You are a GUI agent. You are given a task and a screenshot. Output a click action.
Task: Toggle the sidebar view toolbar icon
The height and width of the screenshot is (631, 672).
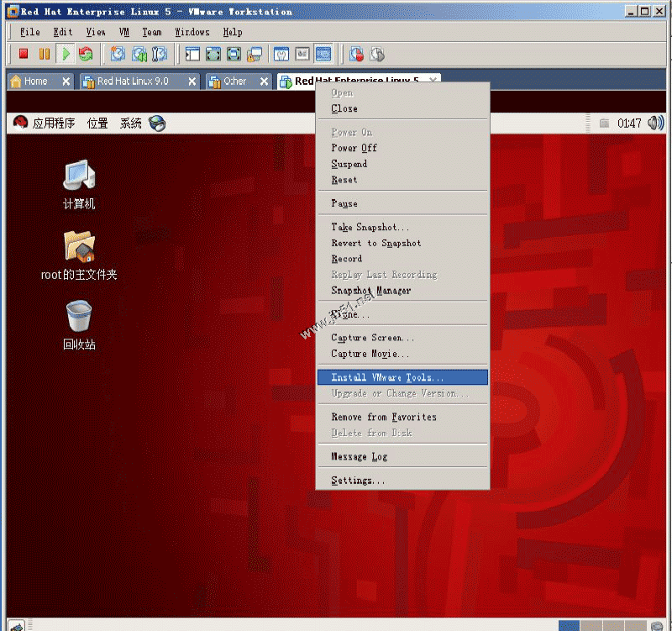point(192,54)
